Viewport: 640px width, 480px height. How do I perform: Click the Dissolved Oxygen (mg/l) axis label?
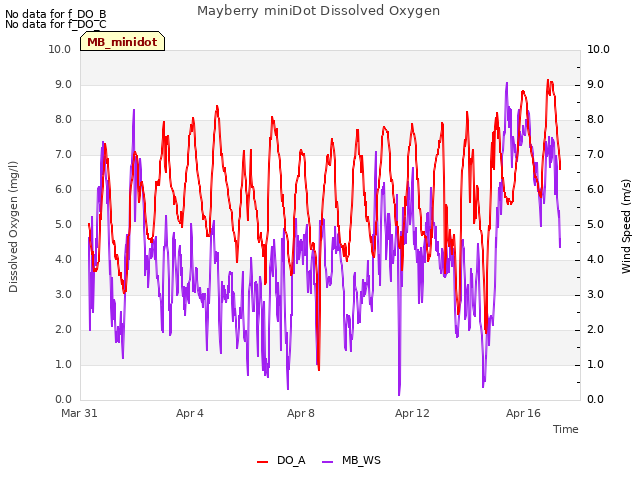click(13, 227)
